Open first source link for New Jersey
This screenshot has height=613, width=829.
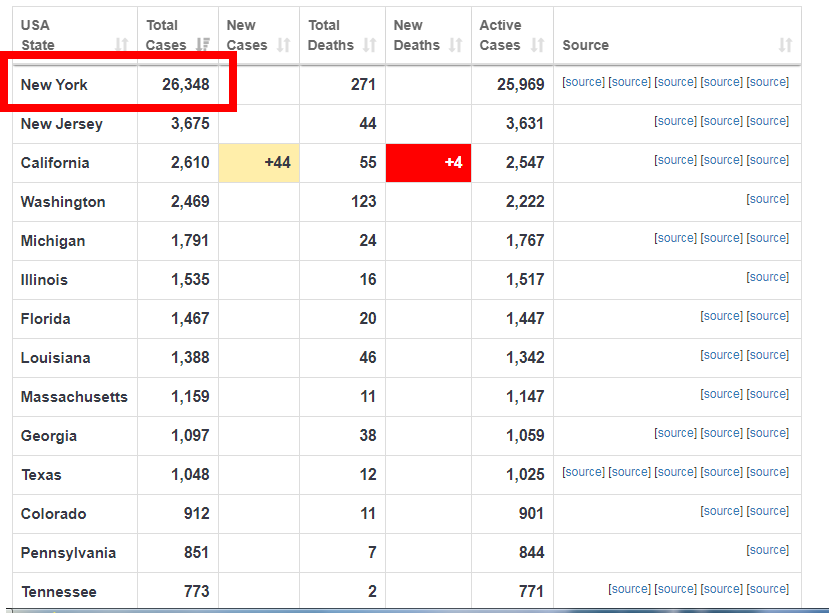click(x=675, y=121)
